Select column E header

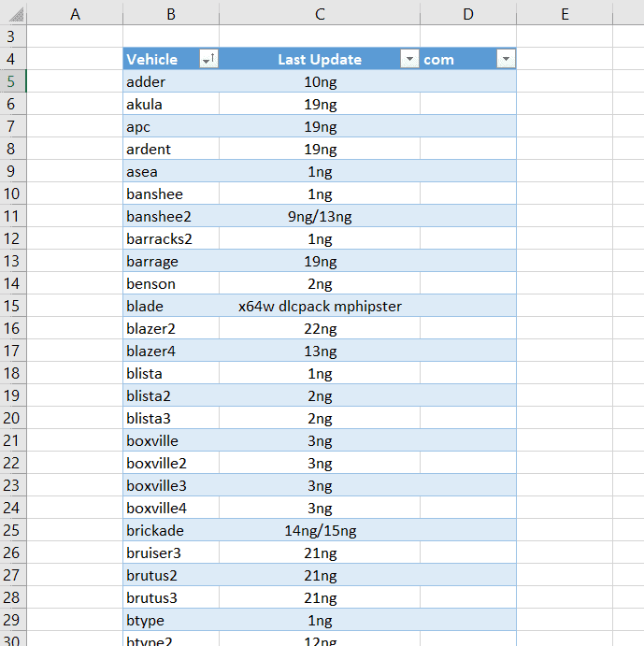click(x=565, y=14)
